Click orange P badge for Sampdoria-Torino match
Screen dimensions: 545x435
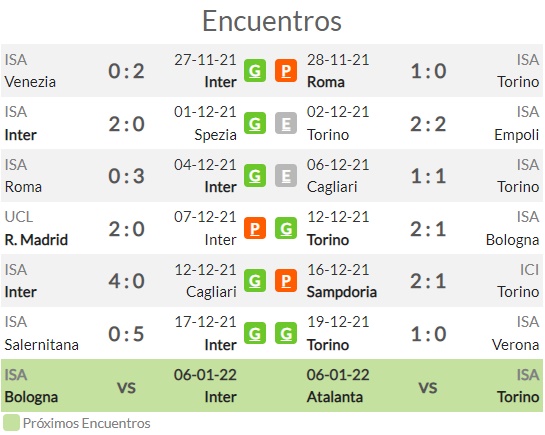[x=286, y=281]
